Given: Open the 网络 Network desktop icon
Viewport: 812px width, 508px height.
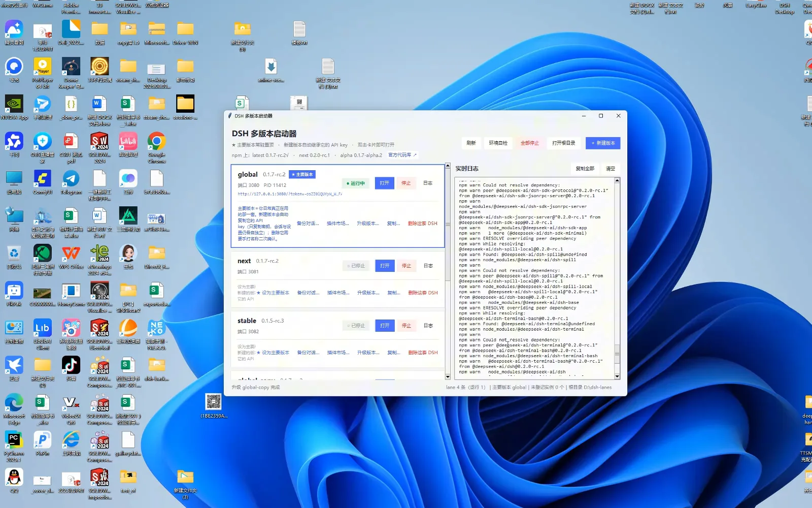Looking at the screenshot, I should point(14,219).
